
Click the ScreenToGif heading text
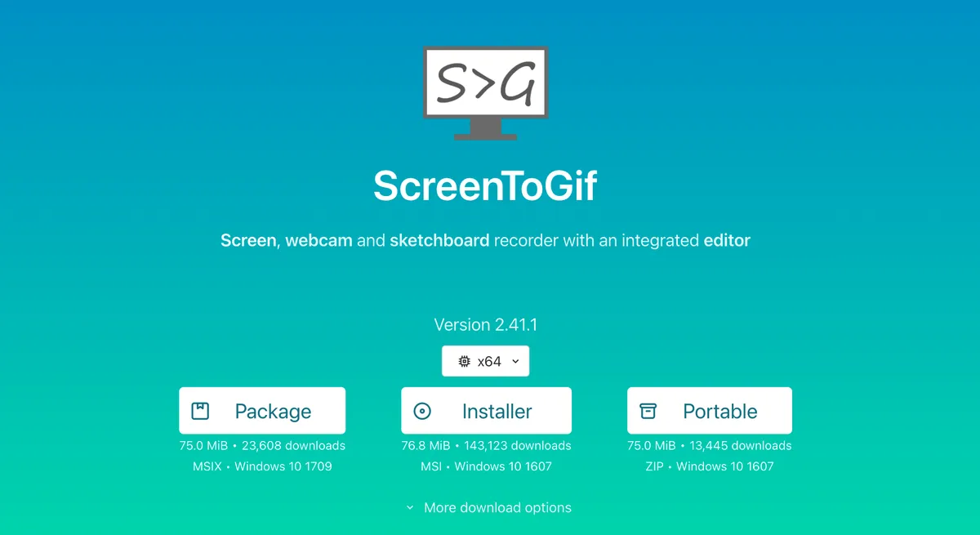point(486,186)
